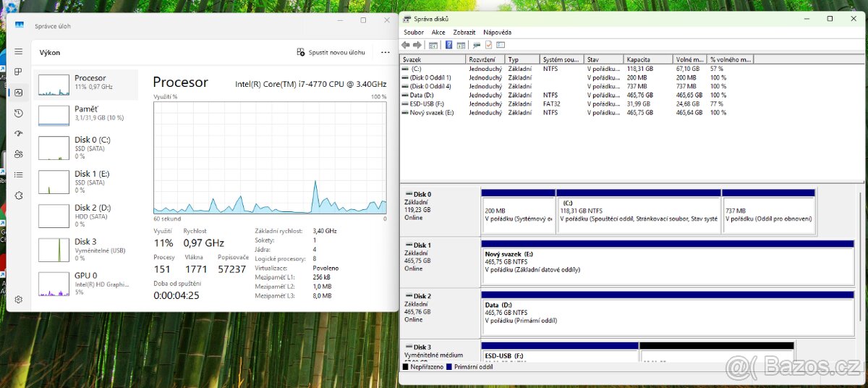Click Primární oddíl blue legend swatch
The image size is (868, 388).
(449, 367)
